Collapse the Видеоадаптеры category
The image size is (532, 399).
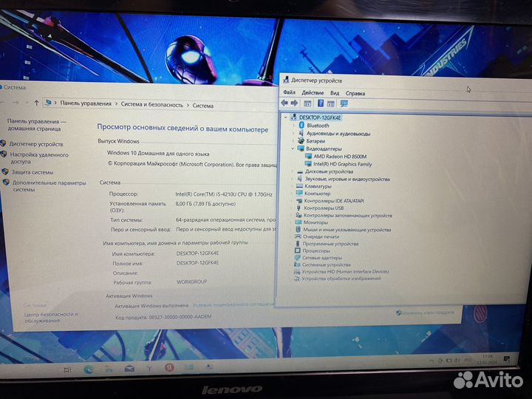(293, 149)
